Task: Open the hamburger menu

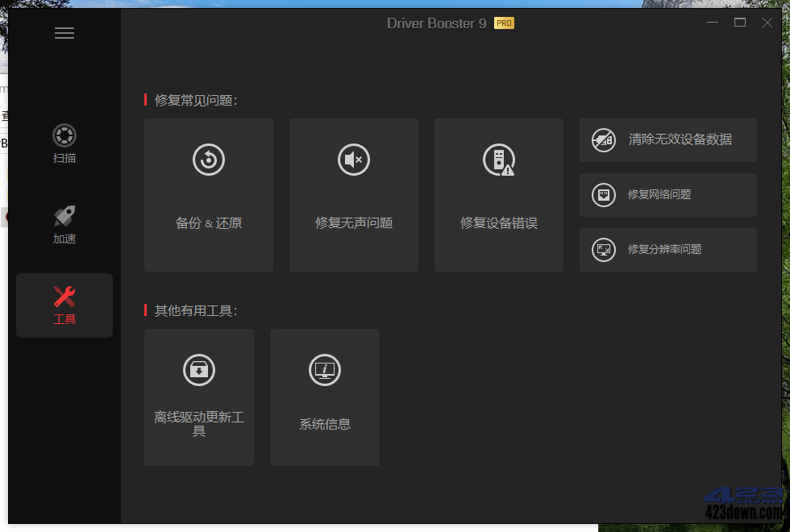Action: coord(64,33)
